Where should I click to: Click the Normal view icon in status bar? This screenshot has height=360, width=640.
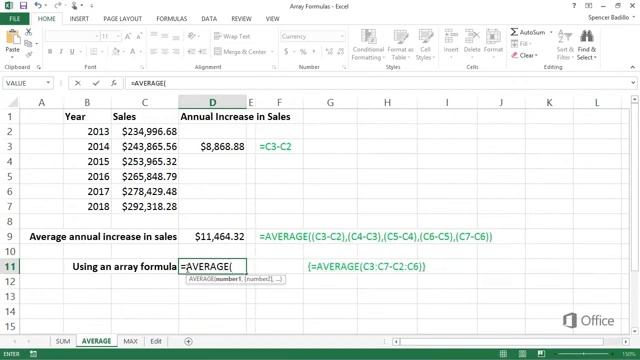[503, 354]
